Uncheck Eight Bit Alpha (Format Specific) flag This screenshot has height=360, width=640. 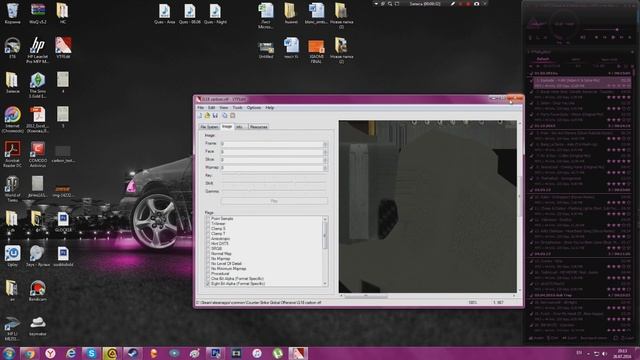pos(208,283)
